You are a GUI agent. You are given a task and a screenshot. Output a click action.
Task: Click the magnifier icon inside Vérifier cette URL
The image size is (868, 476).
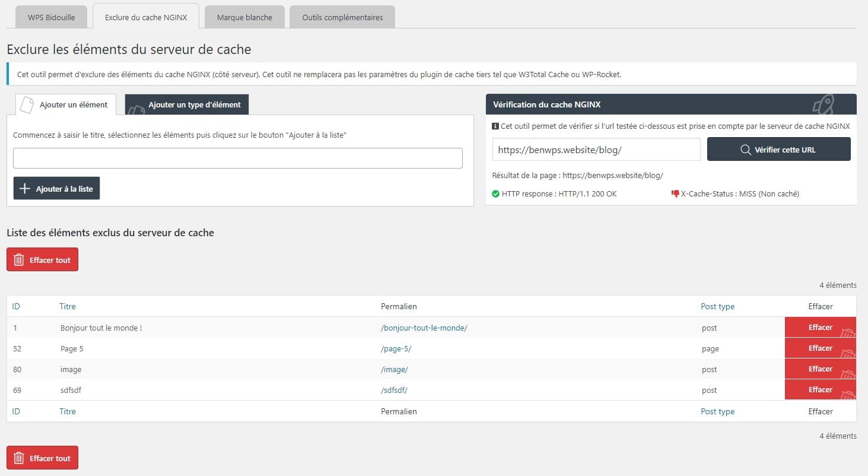point(745,149)
